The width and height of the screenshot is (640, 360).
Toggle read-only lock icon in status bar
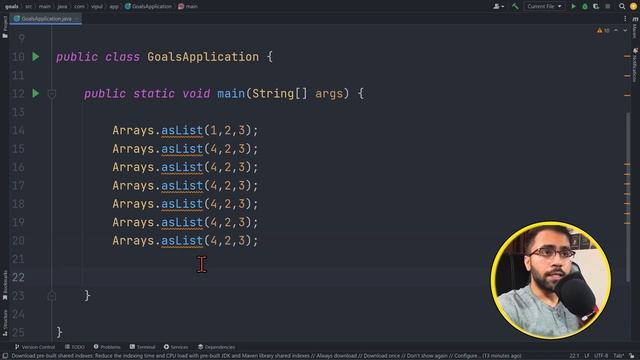coord(632,356)
